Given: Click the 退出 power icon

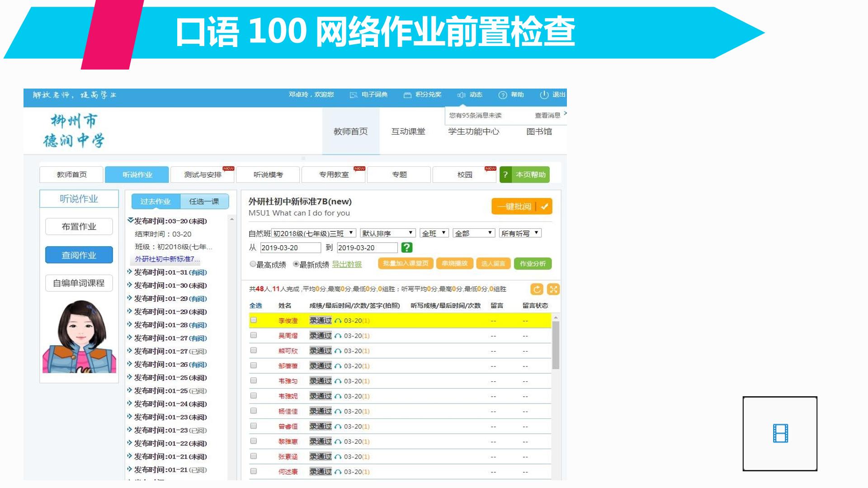Looking at the screenshot, I should coord(544,95).
